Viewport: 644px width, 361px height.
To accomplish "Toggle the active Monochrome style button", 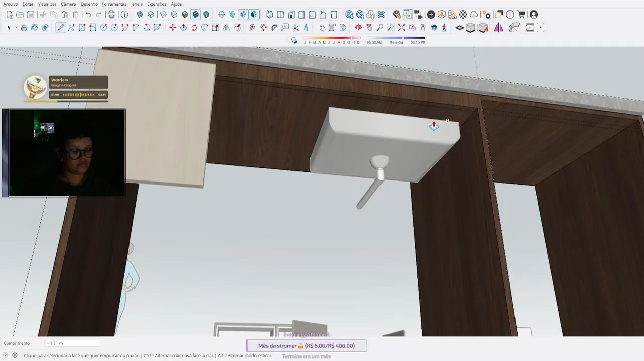I will point(206,15).
